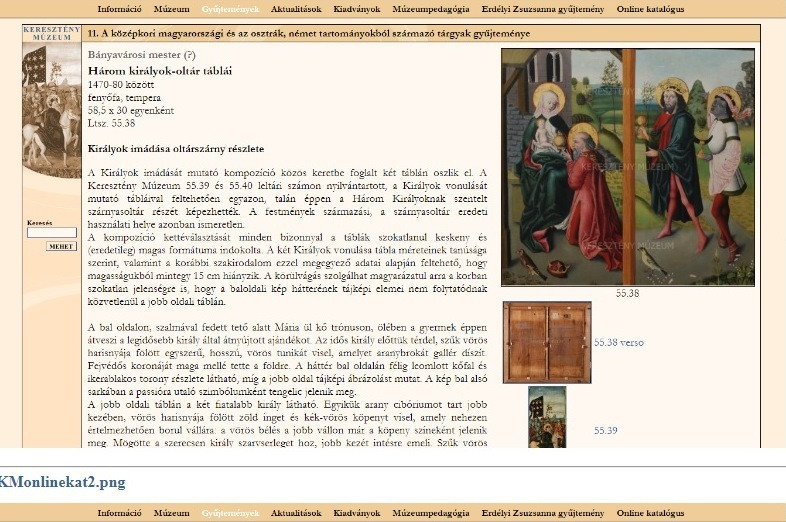Image resolution: width=786 pixels, height=522 pixels.
Task: Open the Információ menu in top navigation
Action: 119,9
